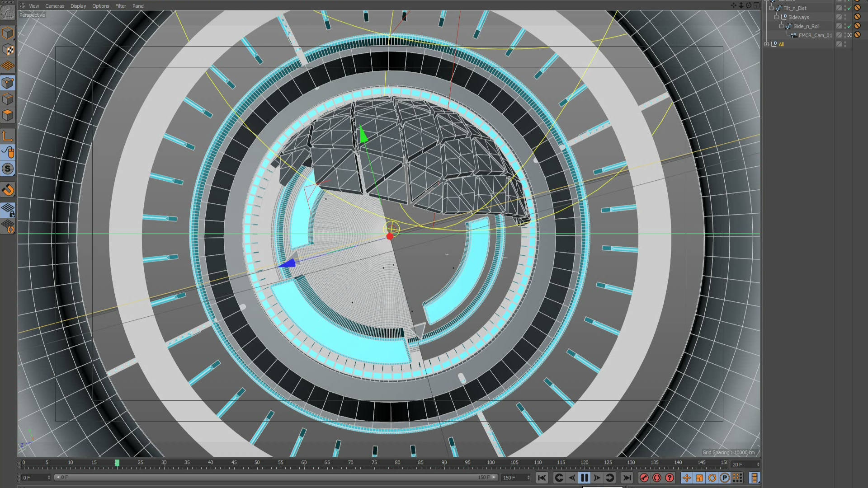Click the Viewport Solo S icon
The height and width of the screenshot is (488, 868).
pos(8,169)
